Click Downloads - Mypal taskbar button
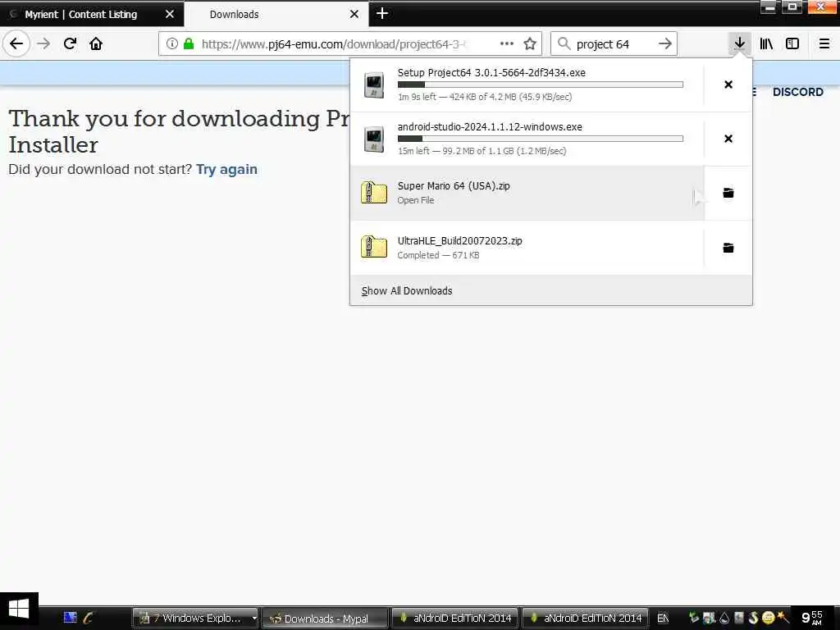Screen dimensions: 840x630 click(x=325, y=619)
